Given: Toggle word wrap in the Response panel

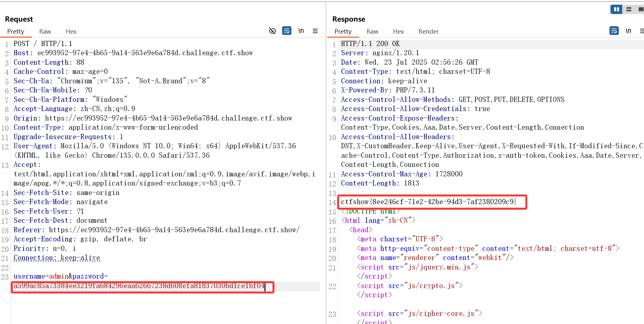Looking at the screenshot, I should pyautogui.click(x=614, y=31).
